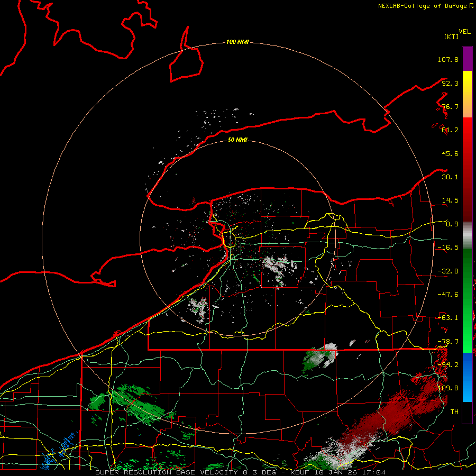Click the gray segment of the color bar
Viewport: 476px width, 476px height.
[x=467, y=235]
